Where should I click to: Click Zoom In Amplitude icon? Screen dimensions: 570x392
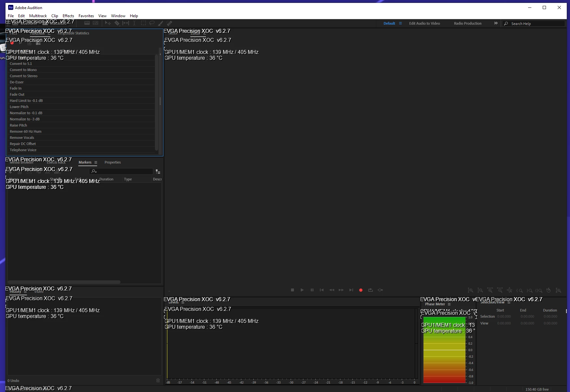(x=470, y=290)
